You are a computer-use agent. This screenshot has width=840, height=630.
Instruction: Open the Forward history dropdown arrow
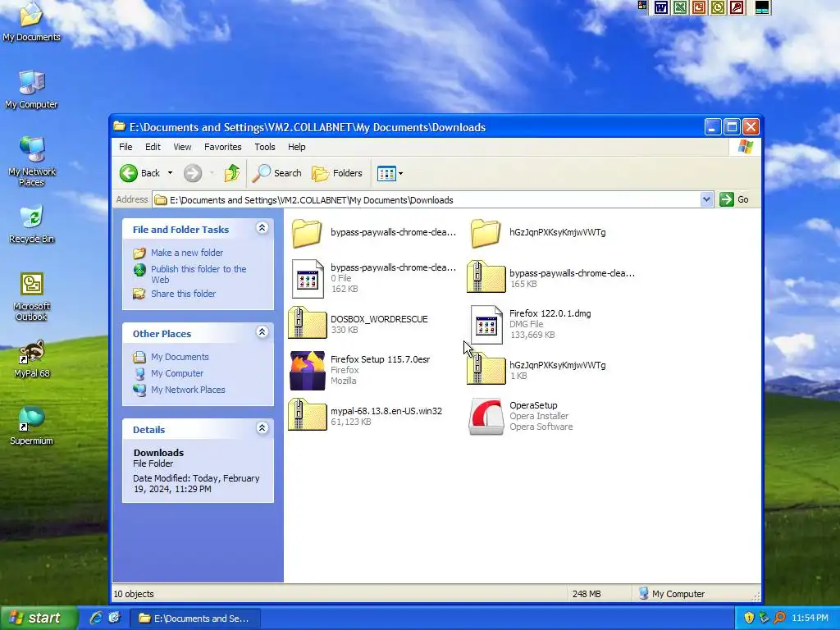click(x=212, y=173)
